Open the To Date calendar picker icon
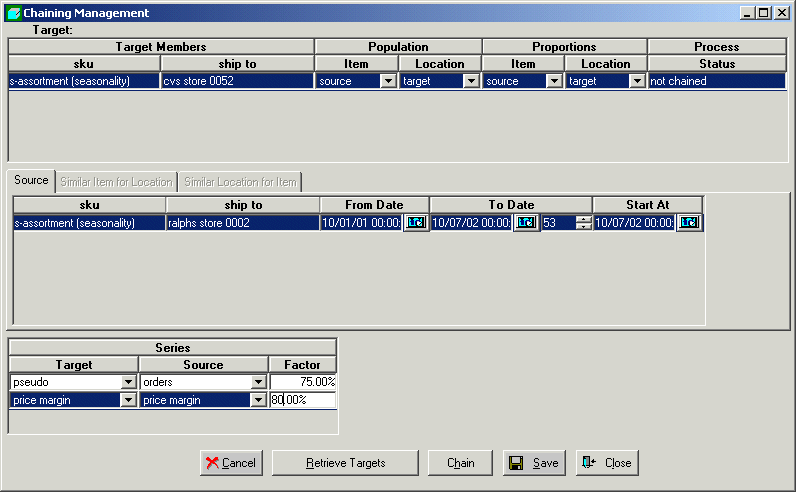This screenshot has width=796, height=492. click(525, 222)
